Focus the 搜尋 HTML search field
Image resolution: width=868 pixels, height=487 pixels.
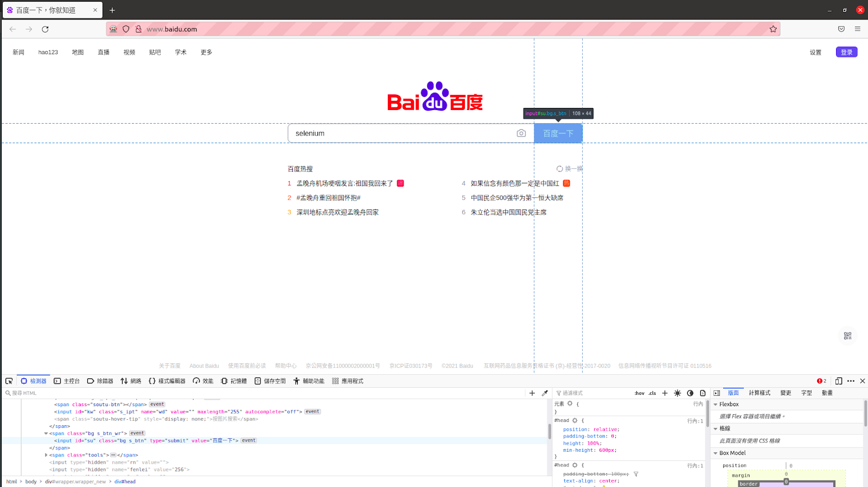point(265,393)
